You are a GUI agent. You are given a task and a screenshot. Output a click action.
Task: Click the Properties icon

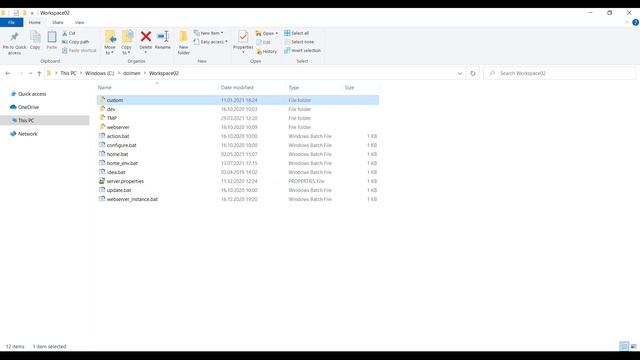(x=243, y=37)
